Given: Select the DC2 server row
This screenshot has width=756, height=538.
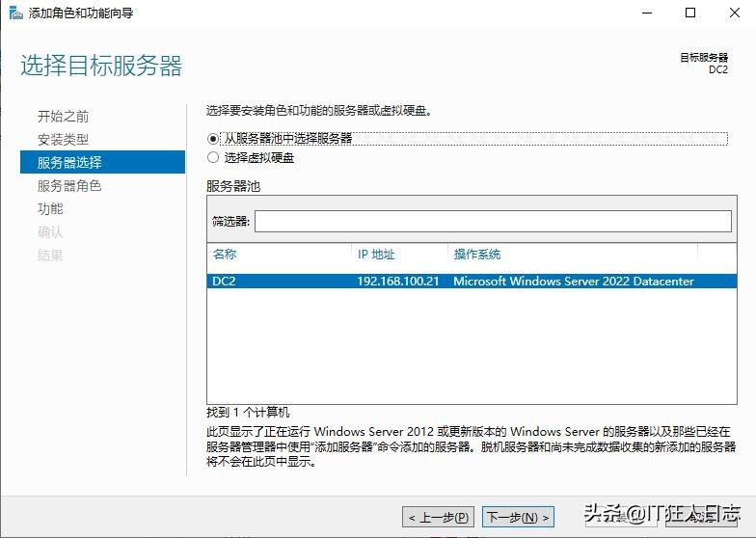Looking at the screenshot, I should [x=472, y=282].
